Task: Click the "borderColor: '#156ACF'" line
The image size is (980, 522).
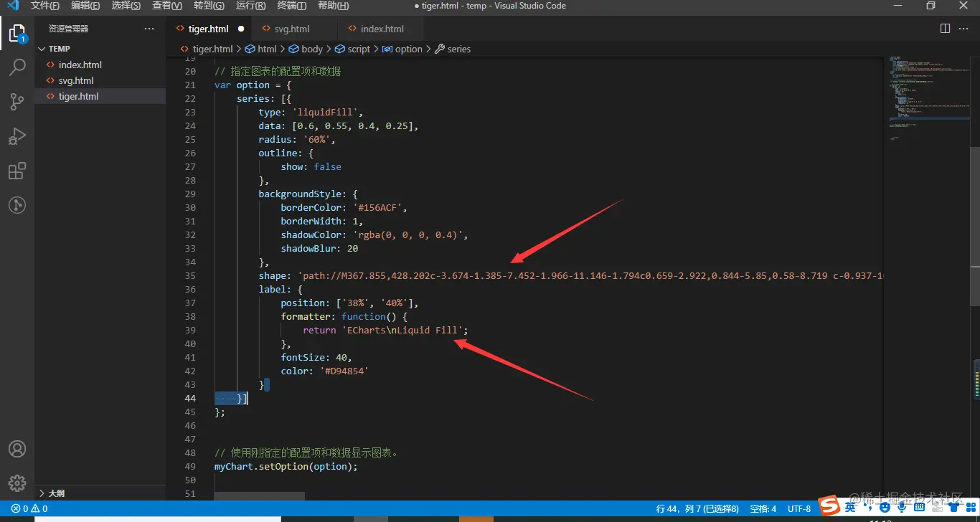Action: pos(344,207)
